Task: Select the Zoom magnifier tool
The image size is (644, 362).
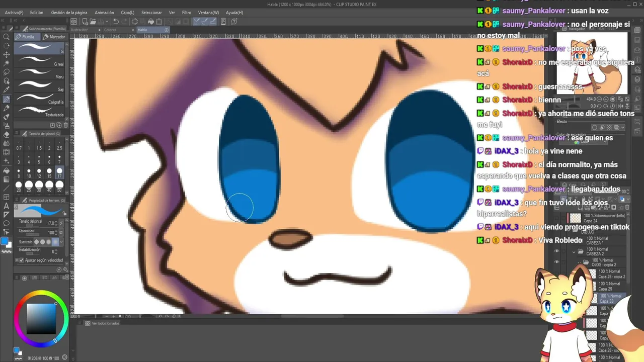Action: [7, 37]
